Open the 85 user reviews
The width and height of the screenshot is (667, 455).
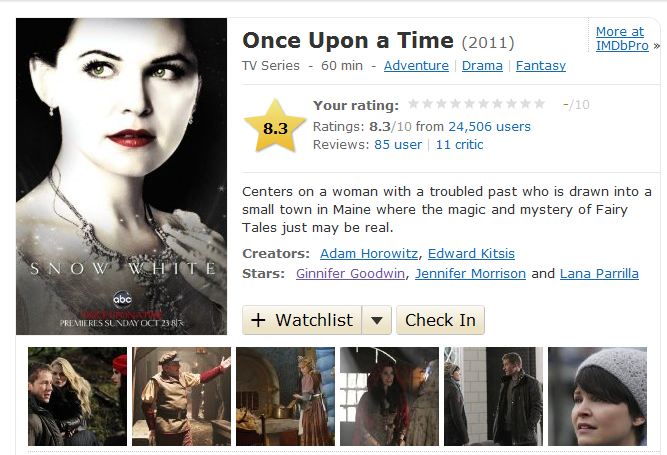click(x=398, y=145)
